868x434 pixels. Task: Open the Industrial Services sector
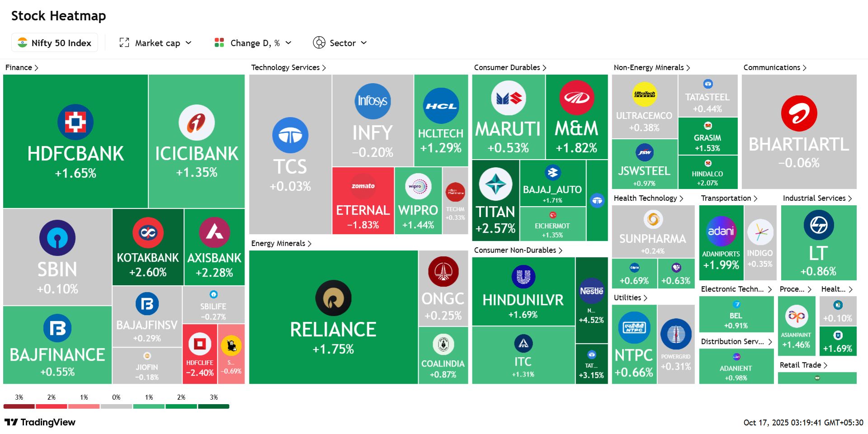[x=817, y=198]
